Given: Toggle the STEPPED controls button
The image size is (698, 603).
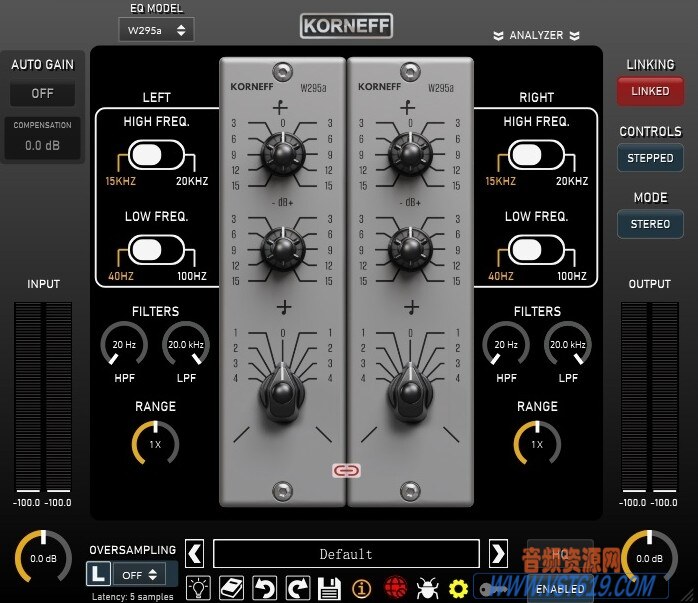Looking at the screenshot, I should (x=650, y=158).
